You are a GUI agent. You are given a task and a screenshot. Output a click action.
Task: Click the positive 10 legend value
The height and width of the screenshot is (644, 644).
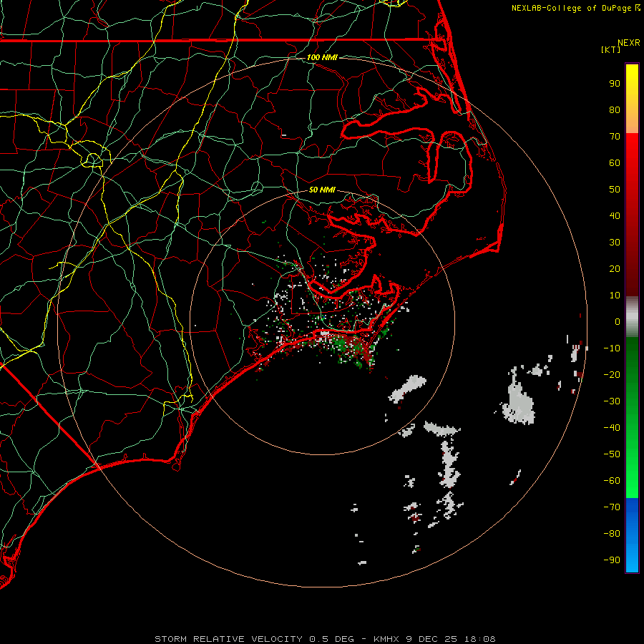coord(615,296)
